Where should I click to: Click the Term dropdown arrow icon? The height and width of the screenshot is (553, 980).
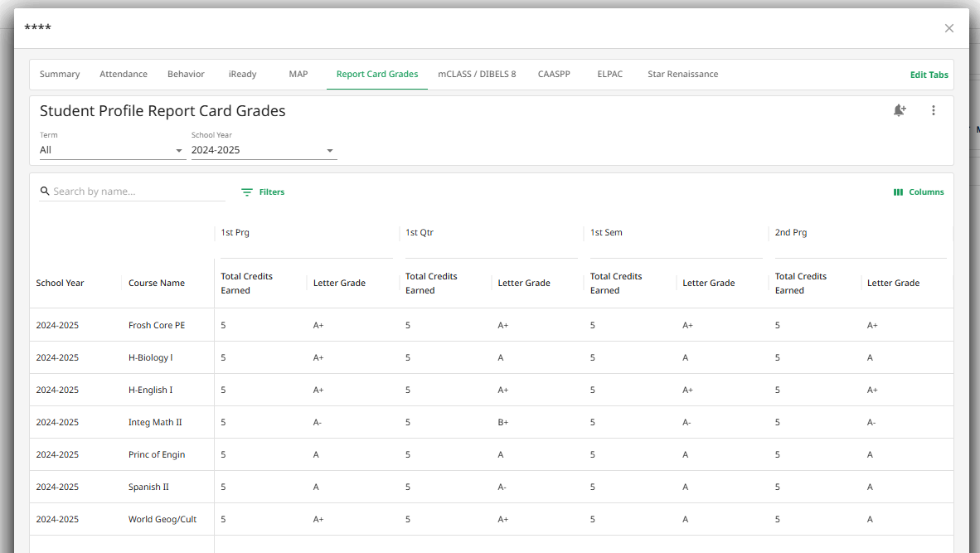[x=179, y=150]
